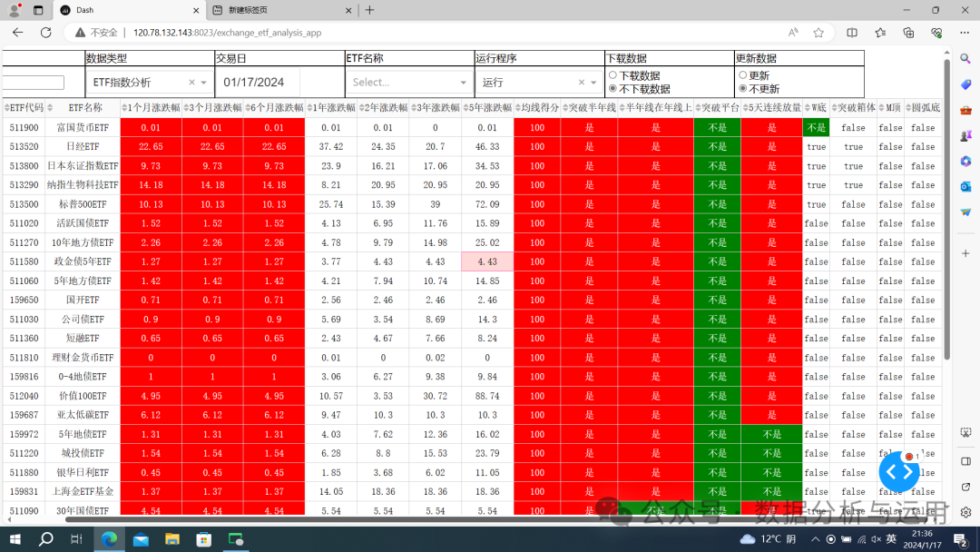Add page to favorites star
This screenshot has height=552, width=980.
coord(818,33)
